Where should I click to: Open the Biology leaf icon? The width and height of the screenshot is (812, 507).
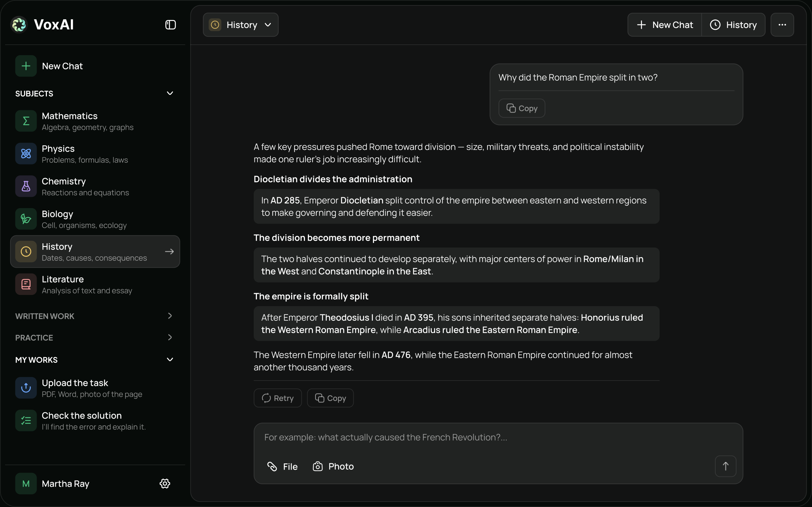tap(26, 219)
